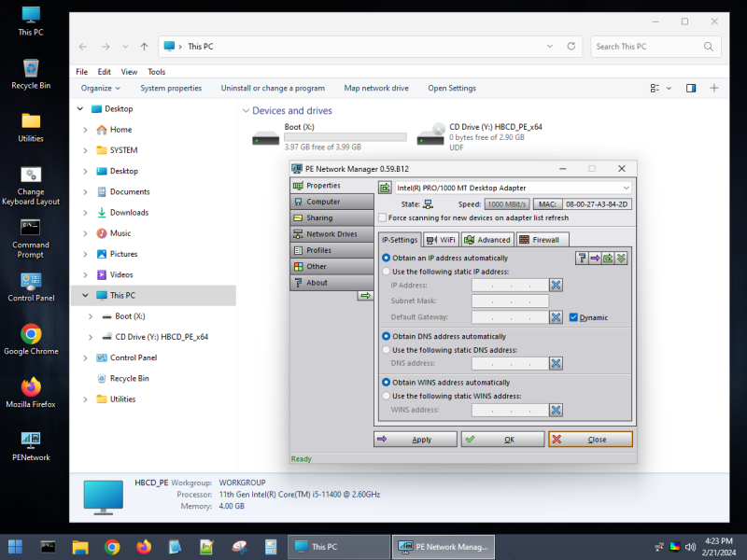This screenshot has width=747, height=560.
Task: Open the File menu in Explorer
Action: (82, 72)
